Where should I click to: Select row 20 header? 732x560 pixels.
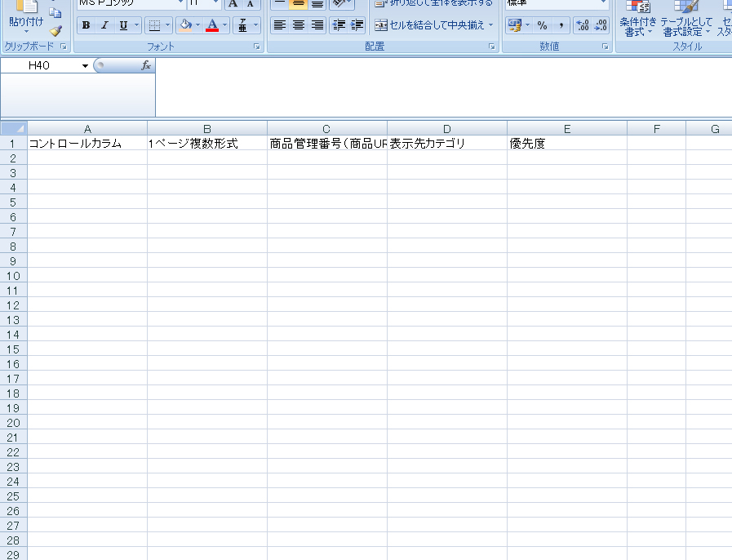coord(14,423)
